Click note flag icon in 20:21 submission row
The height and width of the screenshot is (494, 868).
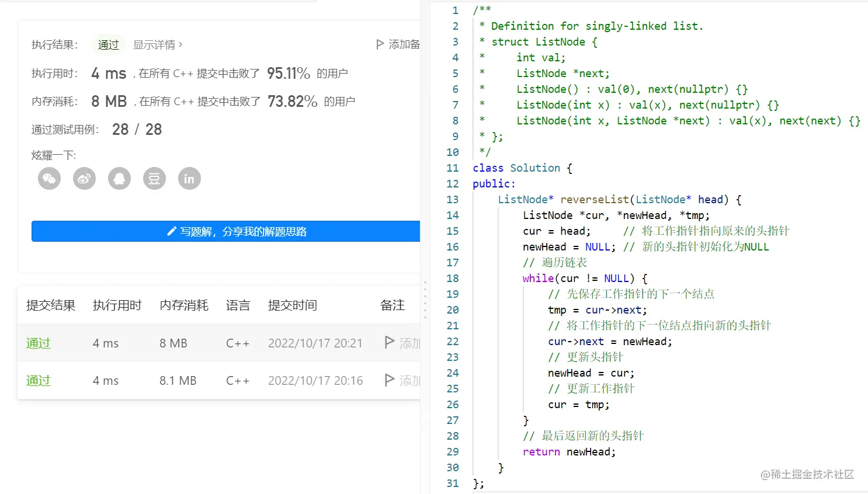(390, 342)
